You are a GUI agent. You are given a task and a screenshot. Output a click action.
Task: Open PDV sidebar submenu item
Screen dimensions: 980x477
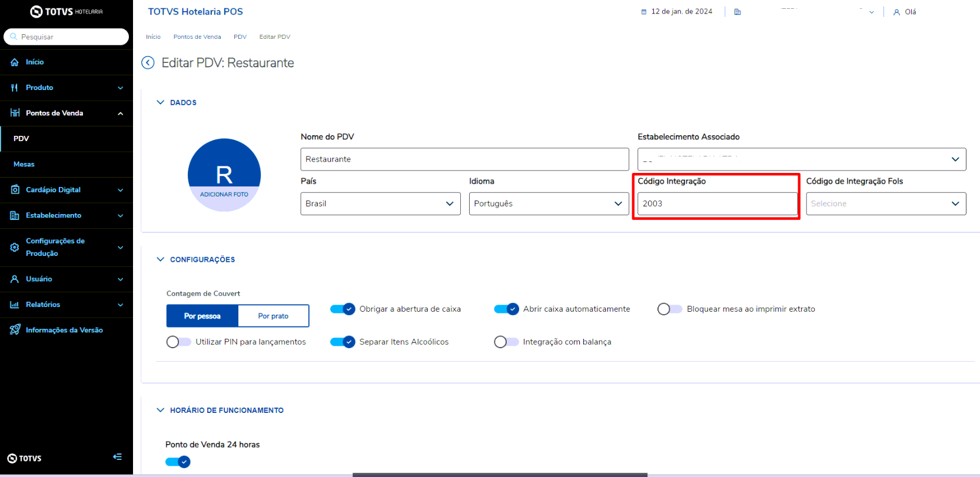(67, 139)
